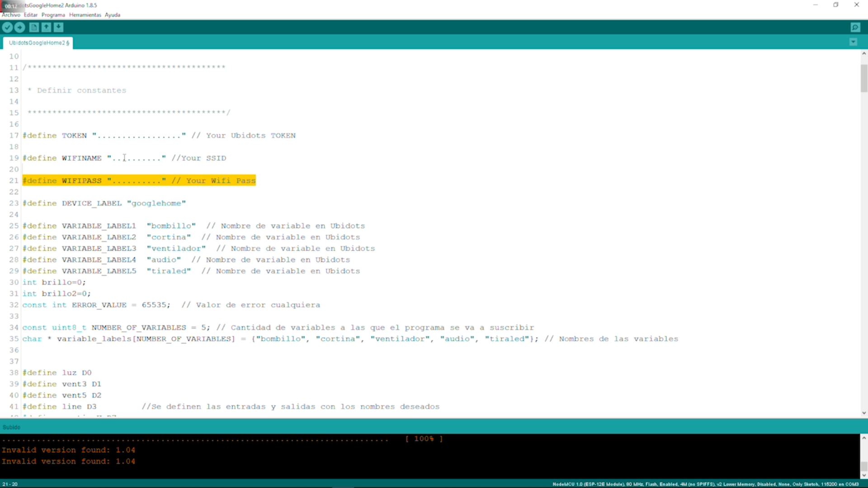
Task: Click the "21 - 20" cursor position indicator
Action: pyautogui.click(x=10, y=484)
